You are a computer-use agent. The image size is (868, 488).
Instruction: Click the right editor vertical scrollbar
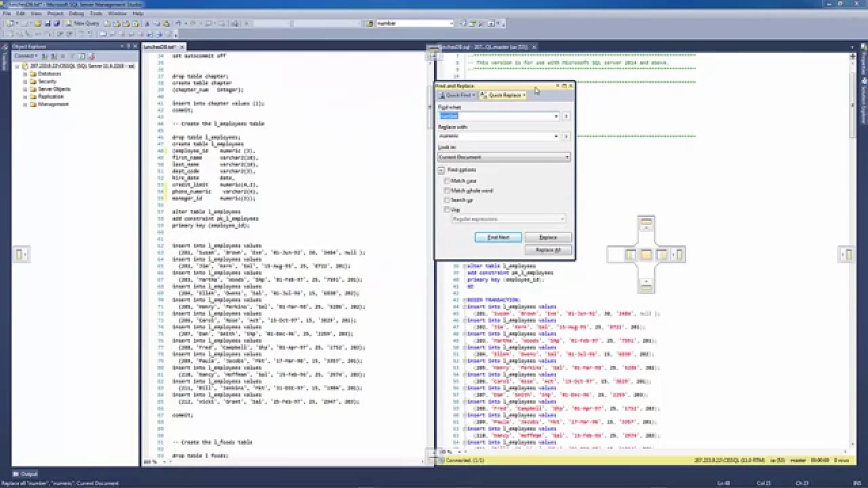(852, 251)
